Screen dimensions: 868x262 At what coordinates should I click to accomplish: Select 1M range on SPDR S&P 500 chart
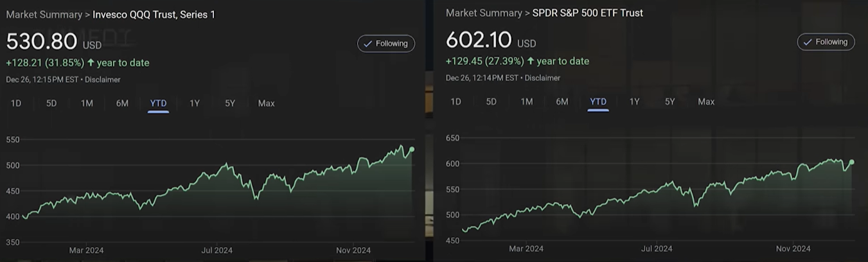[526, 101]
